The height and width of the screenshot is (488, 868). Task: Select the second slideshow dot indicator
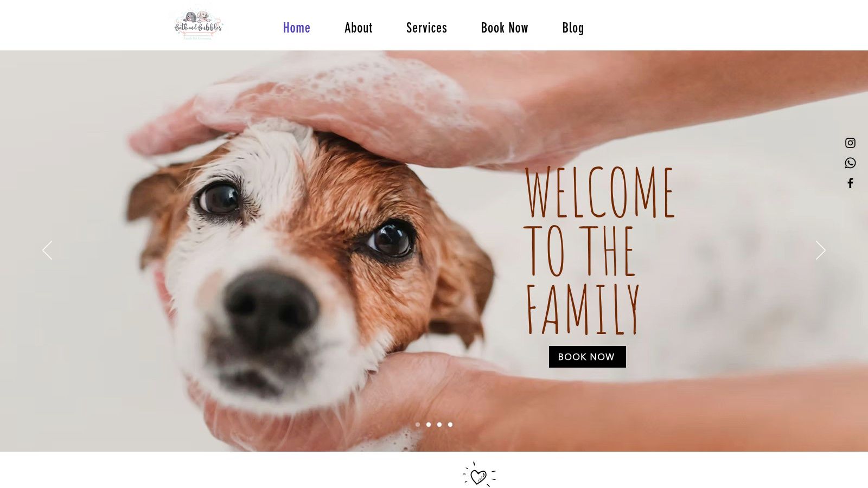429,425
